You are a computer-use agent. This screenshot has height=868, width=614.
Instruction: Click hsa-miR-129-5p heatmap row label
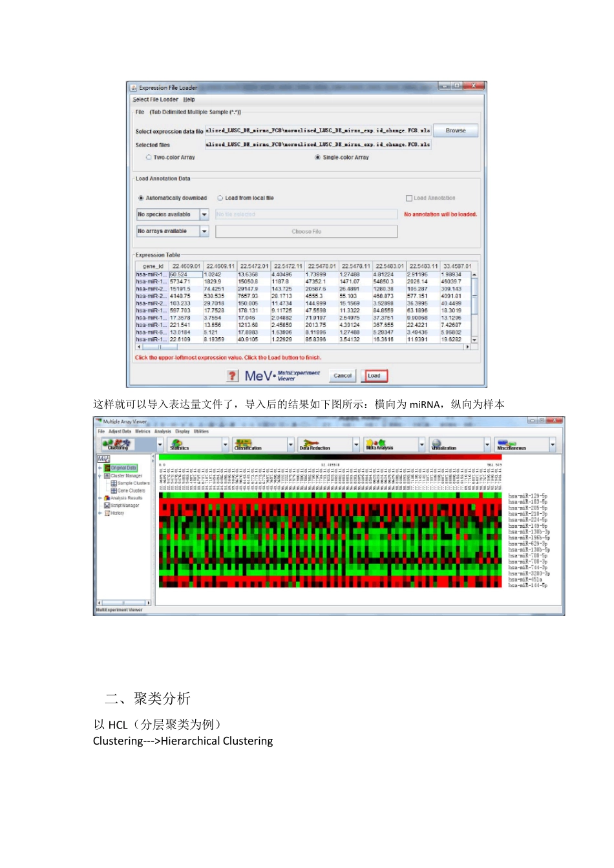[527, 497]
